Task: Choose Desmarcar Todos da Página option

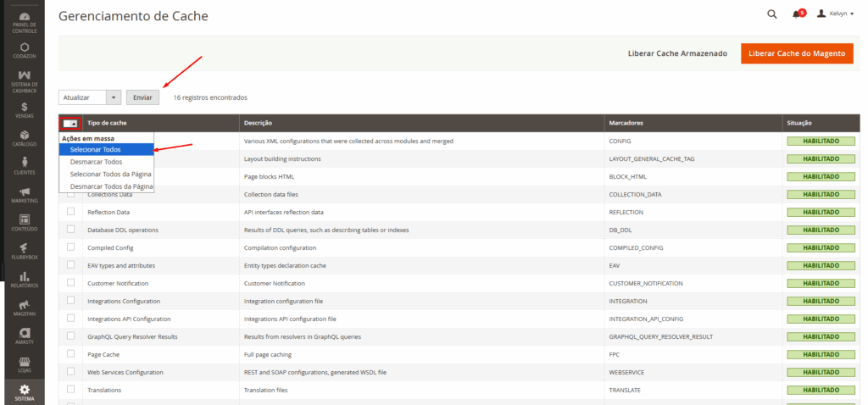Action: (x=111, y=186)
